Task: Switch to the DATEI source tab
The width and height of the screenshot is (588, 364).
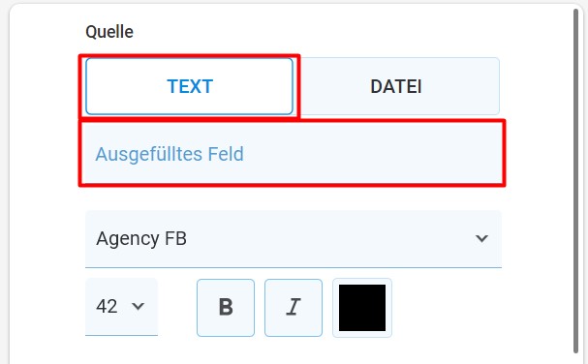Action: 396,86
